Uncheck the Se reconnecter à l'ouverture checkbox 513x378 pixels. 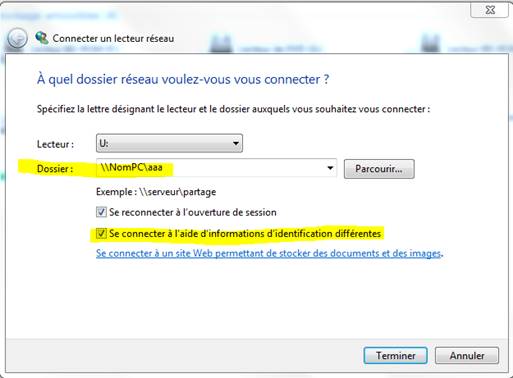click(101, 212)
